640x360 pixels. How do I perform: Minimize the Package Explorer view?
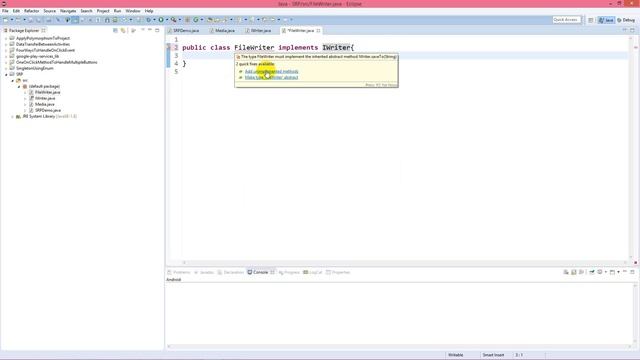(x=150, y=30)
